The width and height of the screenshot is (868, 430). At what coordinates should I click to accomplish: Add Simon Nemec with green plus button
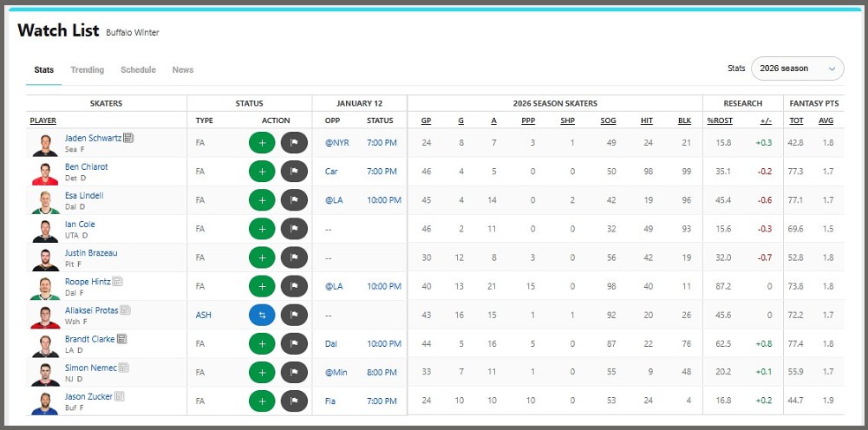point(262,373)
